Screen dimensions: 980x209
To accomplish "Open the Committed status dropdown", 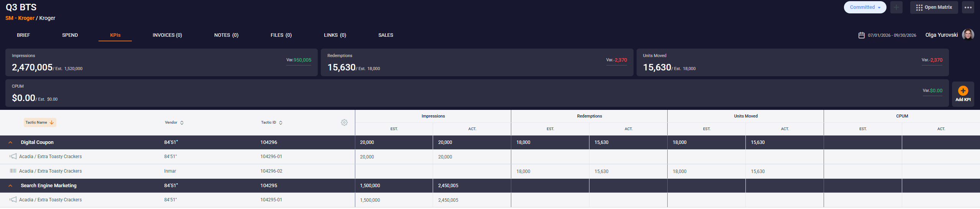I will (865, 7).
